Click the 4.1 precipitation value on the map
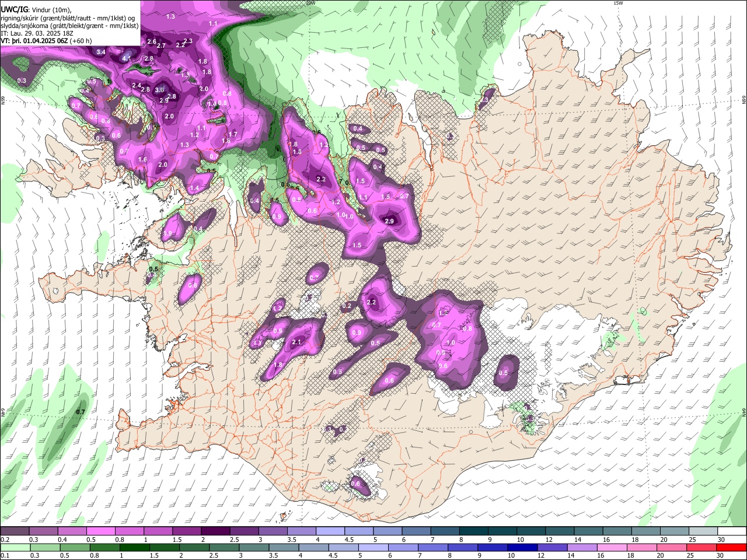The image size is (747, 560). (127, 58)
